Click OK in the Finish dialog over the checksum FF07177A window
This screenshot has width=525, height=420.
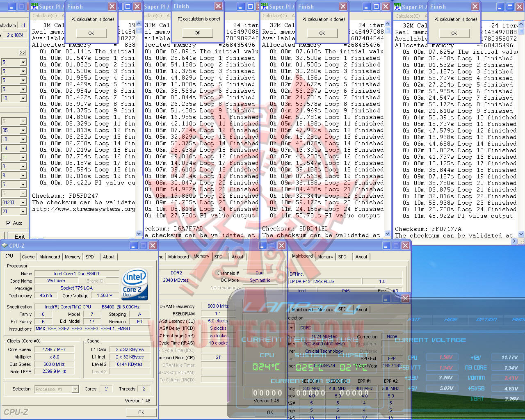tap(454, 33)
